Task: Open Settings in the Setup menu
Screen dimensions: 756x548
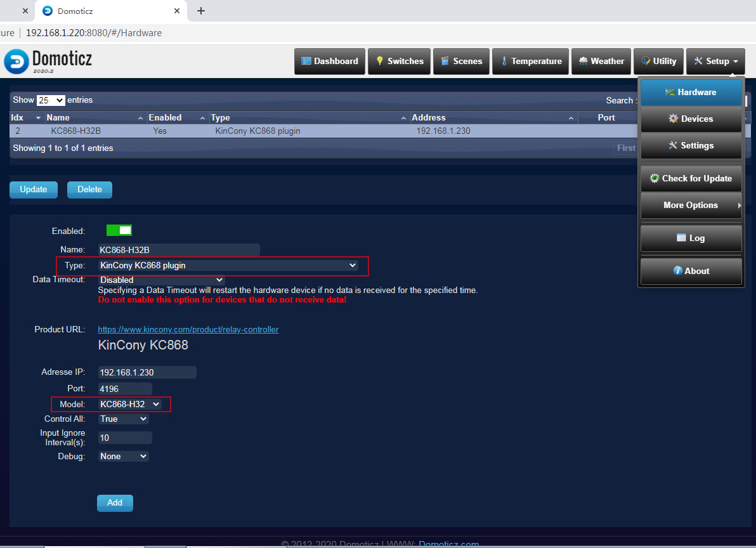Action: 691,146
